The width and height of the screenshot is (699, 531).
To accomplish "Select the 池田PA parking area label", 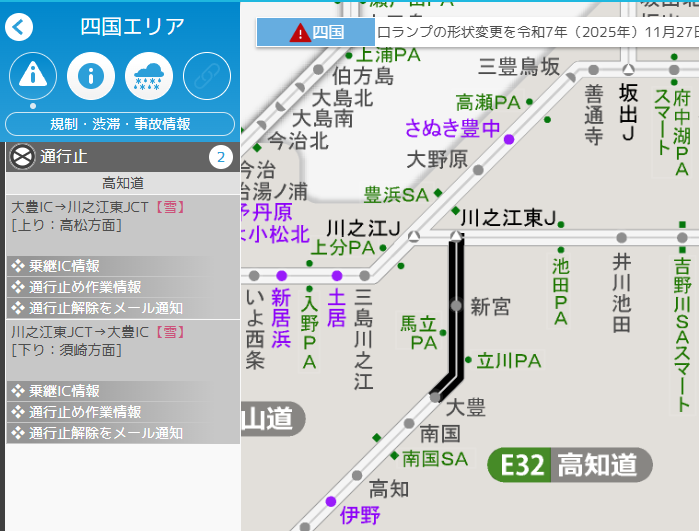I will (561, 292).
